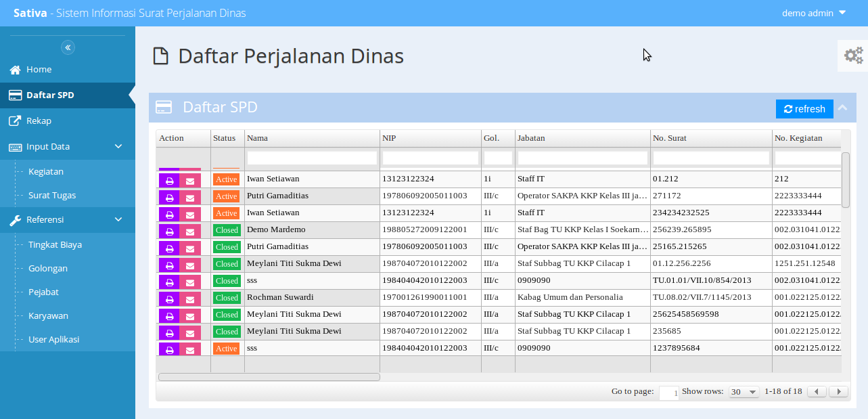The height and width of the screenshot is (419, 868).
Task: Click the wrench icon beside Referensi
Action: (x=15, y=220)
